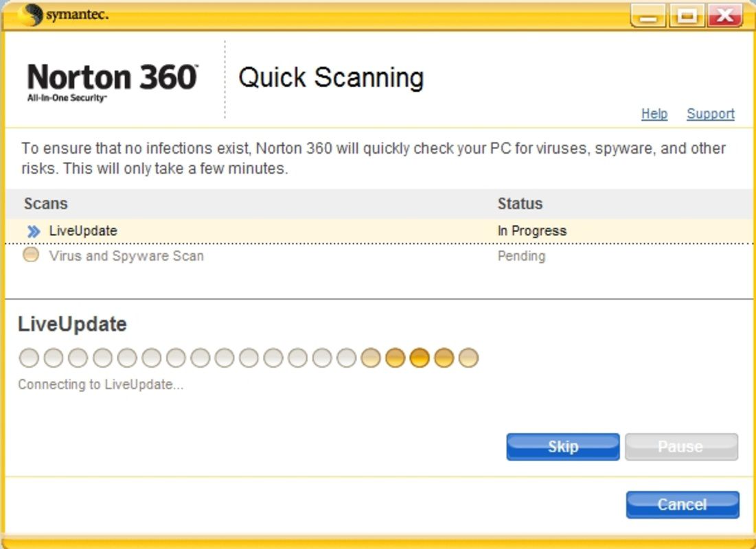
Task: Click the Symantec logo icon
Action: (x=30, y=15)
